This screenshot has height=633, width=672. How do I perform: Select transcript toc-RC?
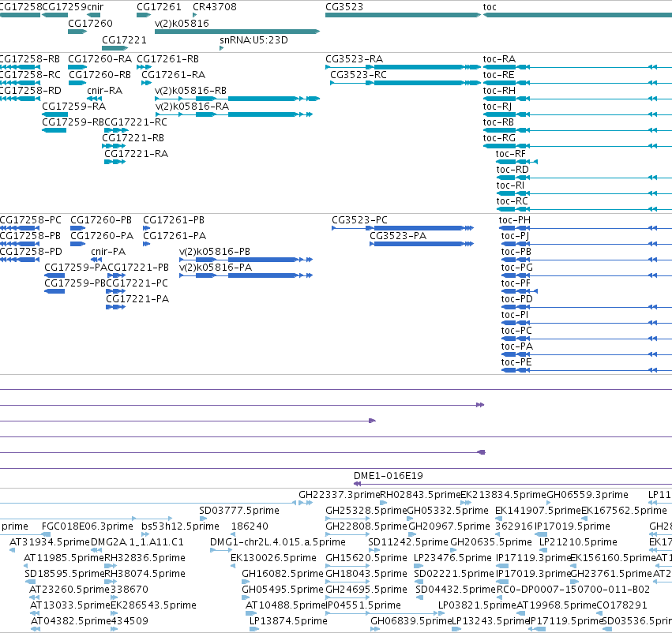click(x=584, y=209)
